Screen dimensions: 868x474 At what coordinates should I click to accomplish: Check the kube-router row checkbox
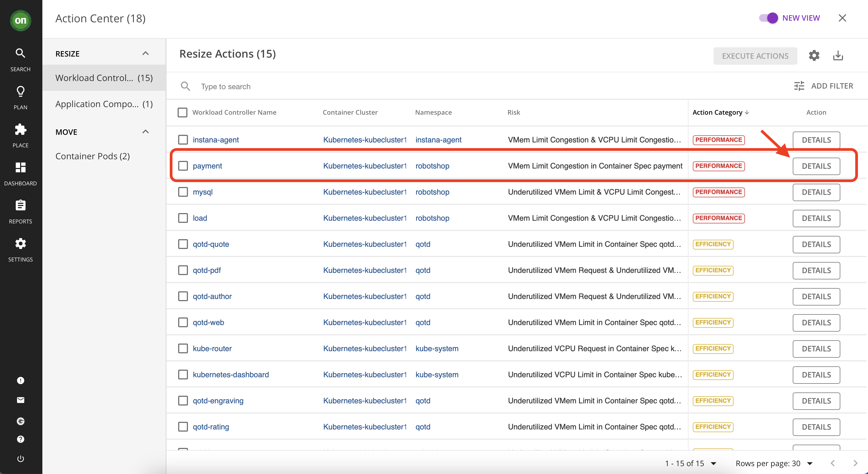183,349
